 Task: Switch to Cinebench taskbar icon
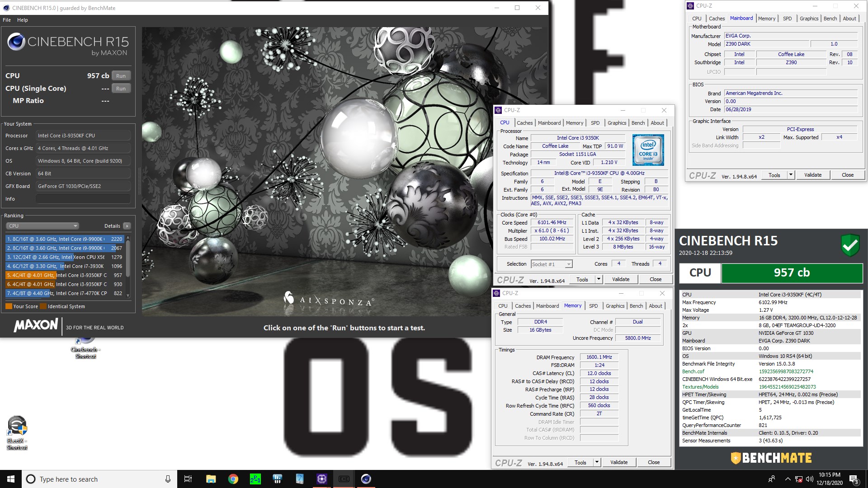point(366,479)
